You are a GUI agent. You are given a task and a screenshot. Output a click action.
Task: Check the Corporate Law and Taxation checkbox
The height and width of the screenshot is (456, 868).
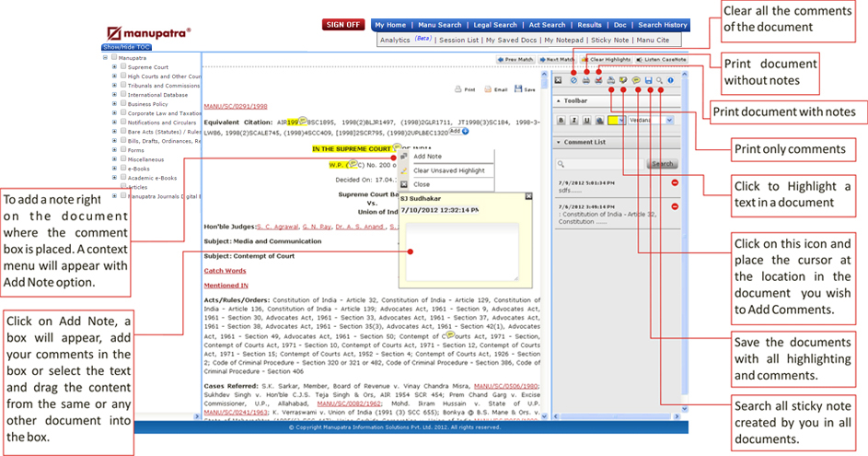click(x=123, y=113)
